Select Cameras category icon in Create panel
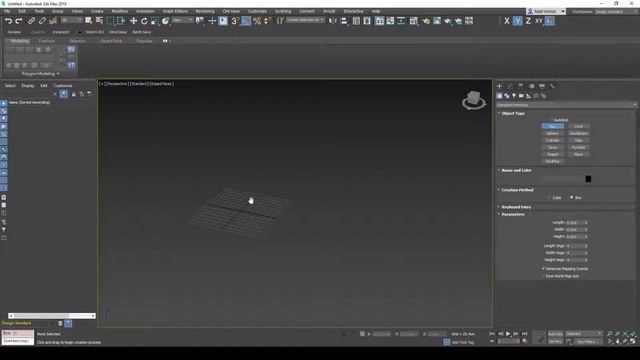The height and width of the screenshot is (360, 640). pyautogui.click(x=521, y=96)
